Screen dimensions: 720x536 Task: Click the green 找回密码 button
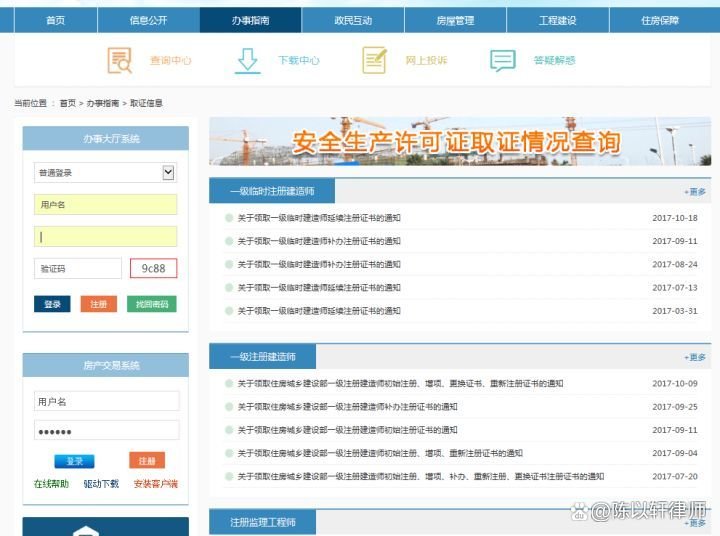[x=152, y=304]
